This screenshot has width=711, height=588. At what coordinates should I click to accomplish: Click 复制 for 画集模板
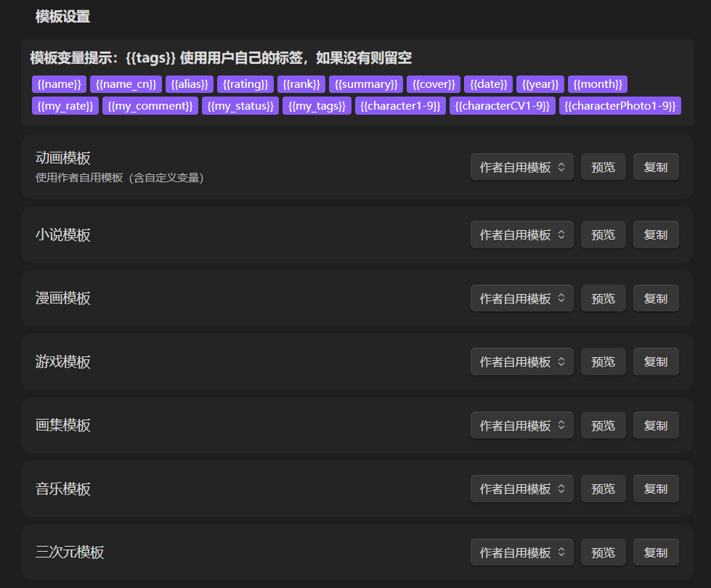[x=656, y=425]
